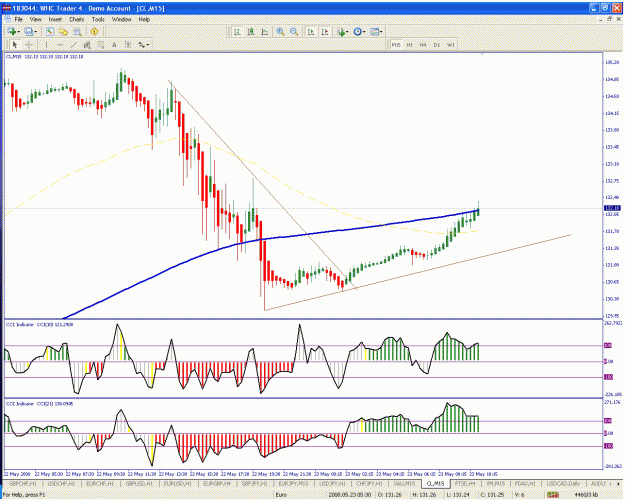This screenshot has height=501, width=625.
Task: Select the Text 'A' tool
Action: [x=114, y=45]
